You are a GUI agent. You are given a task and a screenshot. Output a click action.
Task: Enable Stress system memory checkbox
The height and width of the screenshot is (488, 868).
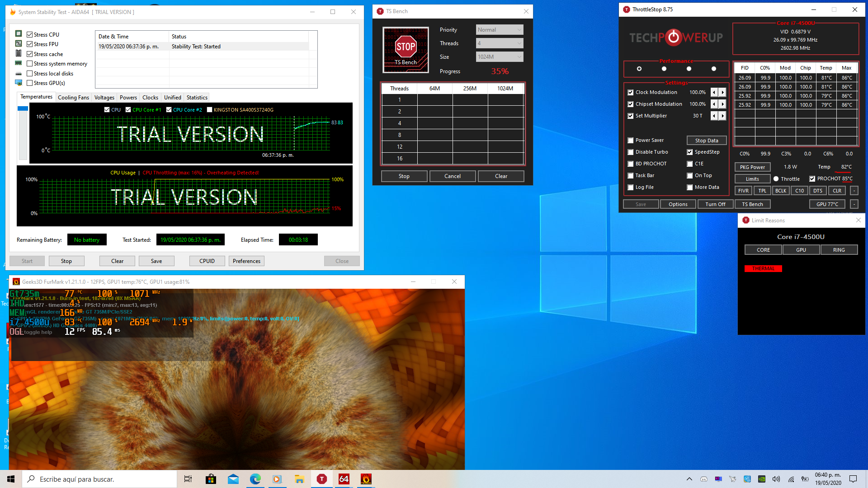pyautogui.click(x=29, y=64)
